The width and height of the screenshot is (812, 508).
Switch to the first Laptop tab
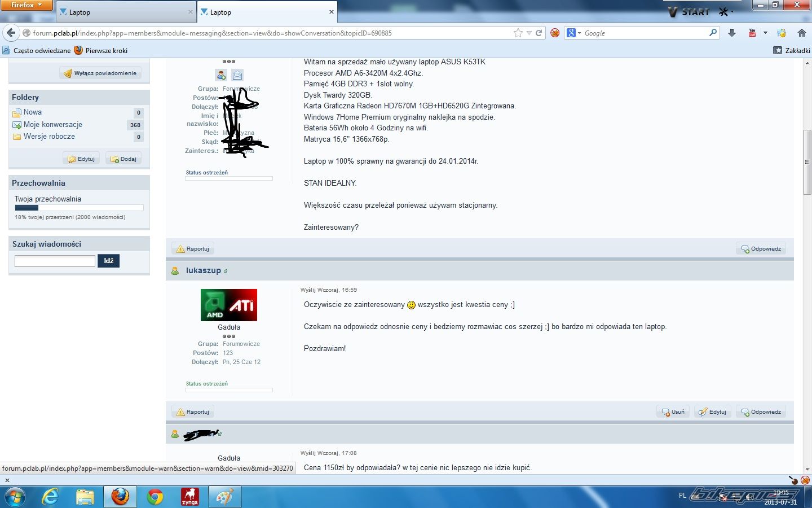pos(125,12)
